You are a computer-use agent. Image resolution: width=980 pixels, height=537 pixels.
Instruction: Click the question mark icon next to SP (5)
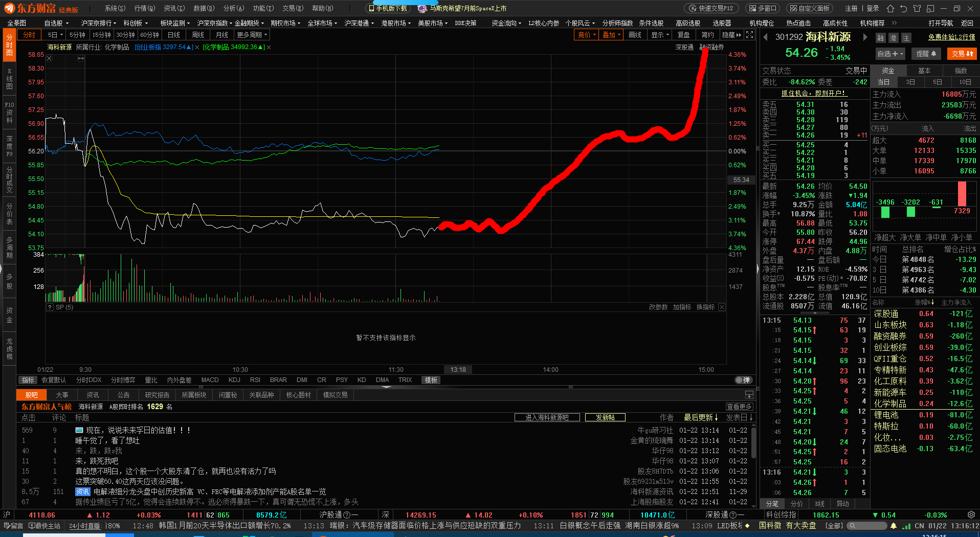coord(50,307)
